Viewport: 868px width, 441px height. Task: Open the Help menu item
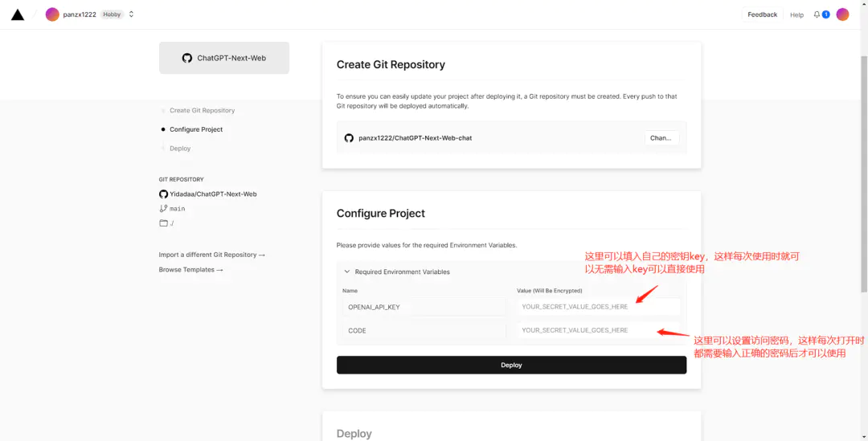[796, 14]
